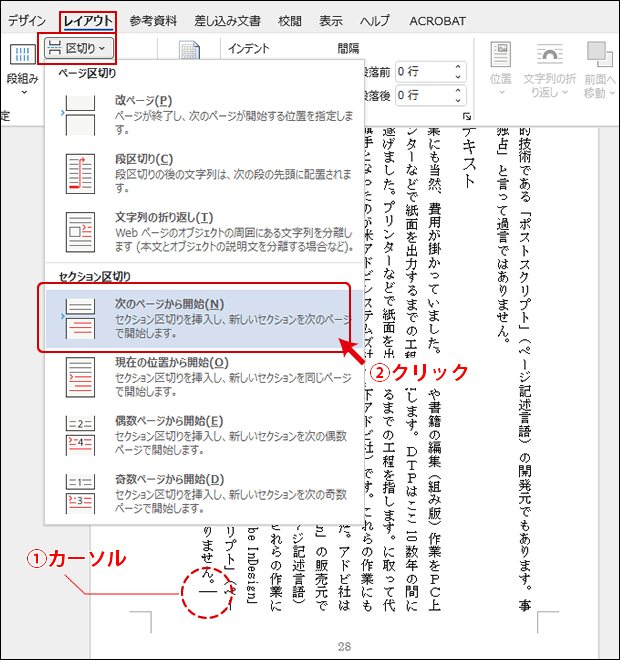Click the 文字列の折り返し break icon
The height and width of the screenshot is (660, 620).
point(80,232)
